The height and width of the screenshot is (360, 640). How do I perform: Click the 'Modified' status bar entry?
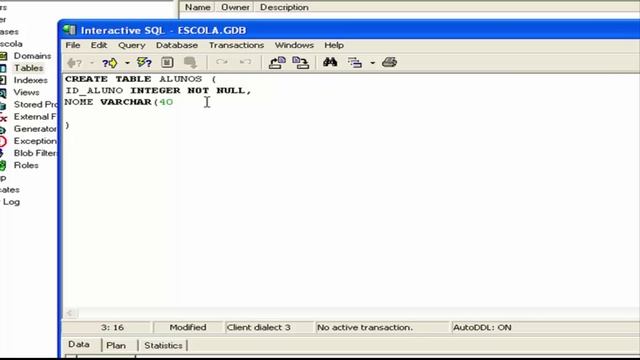point(188,327)
